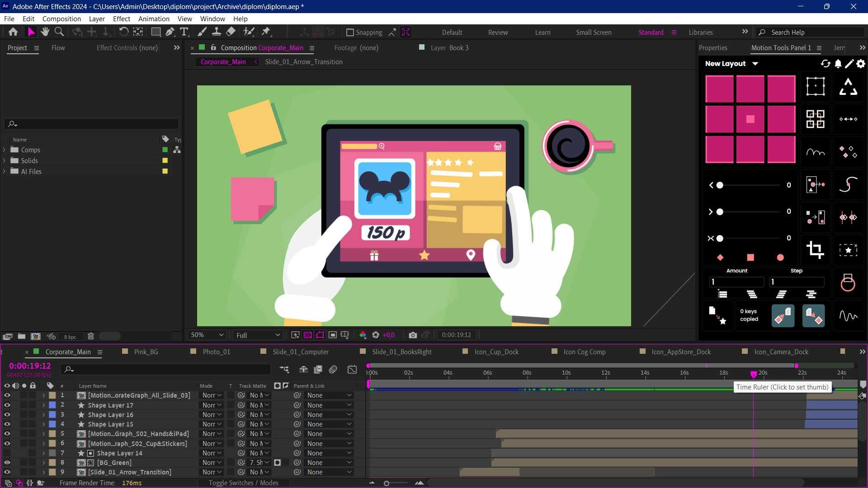Click the Default workspace

tap(452, 33)
